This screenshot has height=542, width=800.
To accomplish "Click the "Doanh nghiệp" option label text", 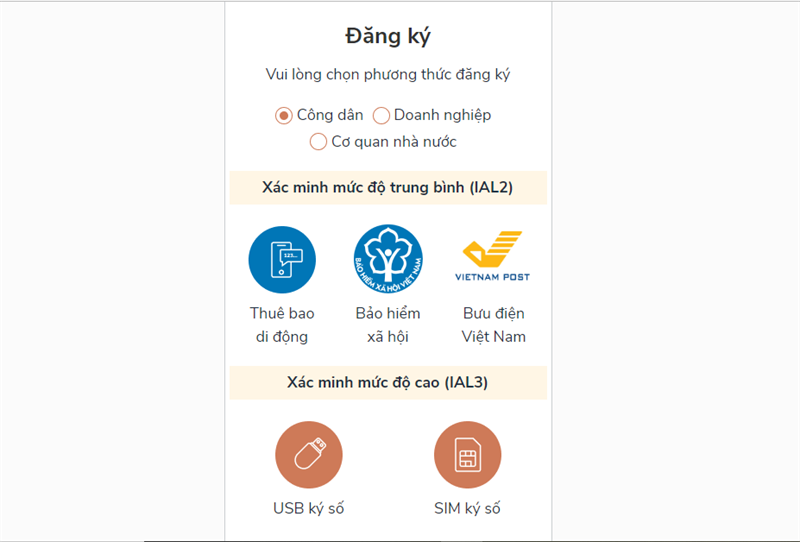I will pyautogui.click(x=442, y=115).
